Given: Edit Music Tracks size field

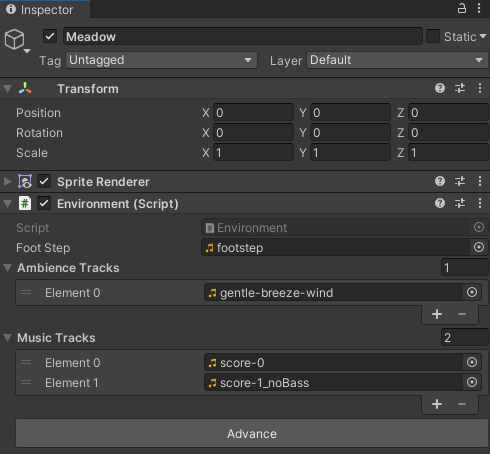Looking at the screenshot, I should [x=465, y=337].
